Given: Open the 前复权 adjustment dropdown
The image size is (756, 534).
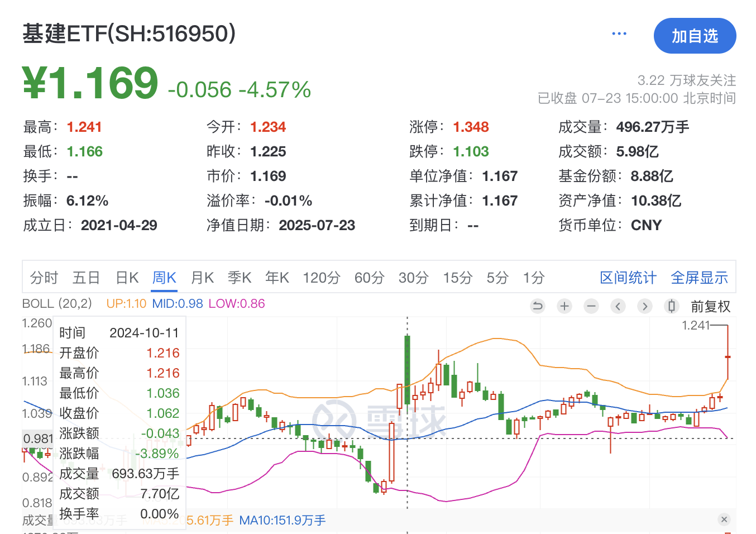Looking at the screenshot, I should (710, 307).
